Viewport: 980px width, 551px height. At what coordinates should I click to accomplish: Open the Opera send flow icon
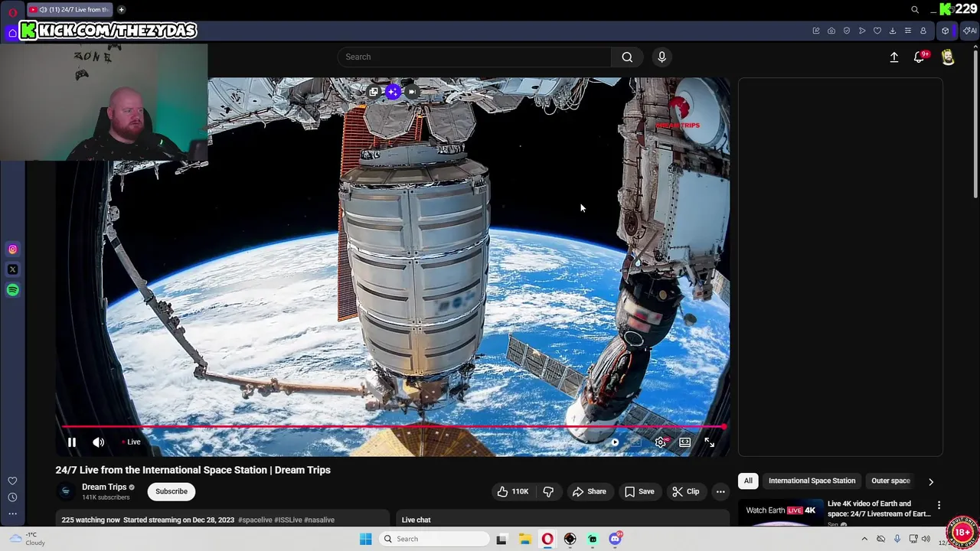862,31
